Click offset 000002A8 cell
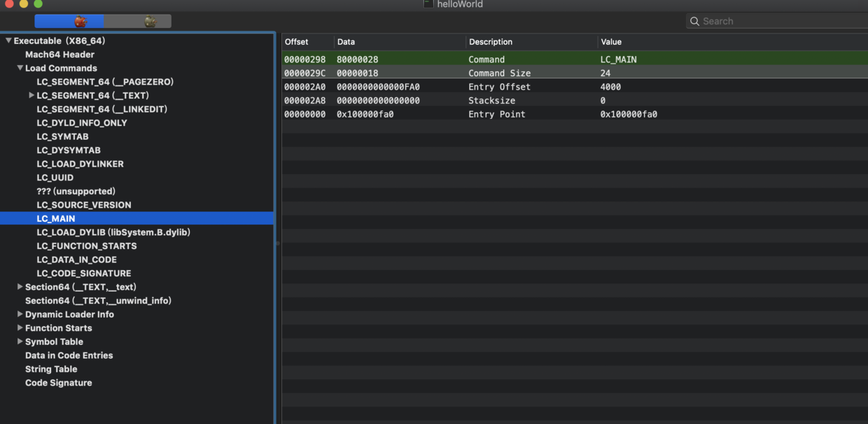The height and width of the screenshot is (424, 868). point(304,100)
